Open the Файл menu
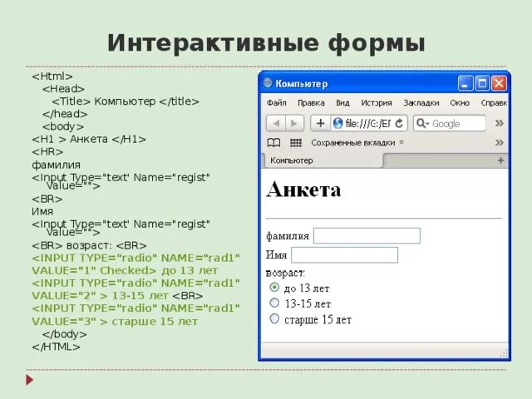This screenshot has height=399, width=532. pyautogui.click(x=277, y=103)
